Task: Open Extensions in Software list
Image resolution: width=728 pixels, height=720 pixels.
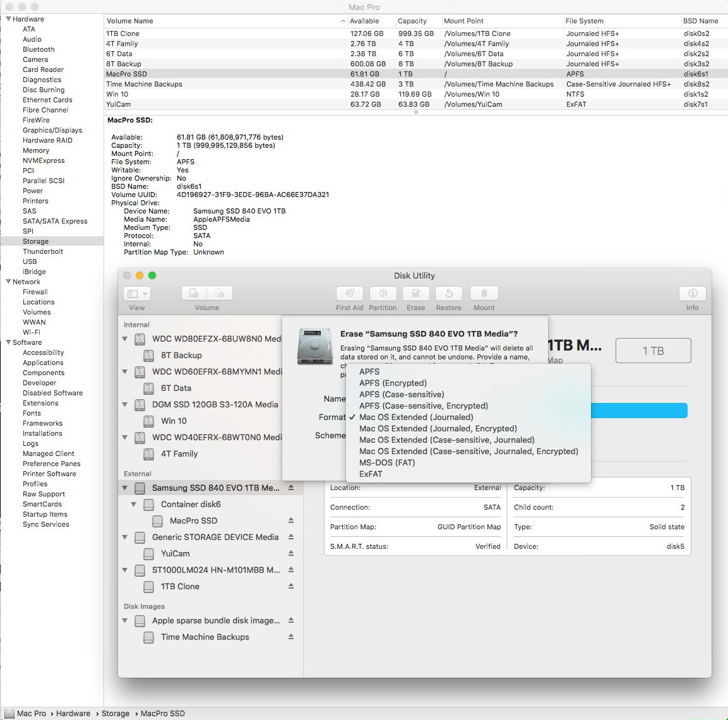Action: (40, 403)
